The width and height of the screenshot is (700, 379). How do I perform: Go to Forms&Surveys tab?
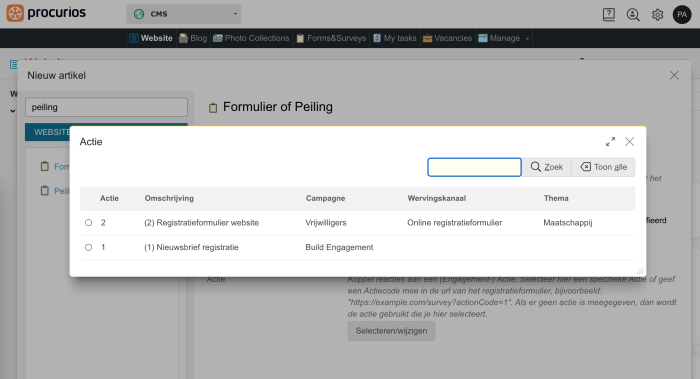pyautogui.click(x=331, y=38)
